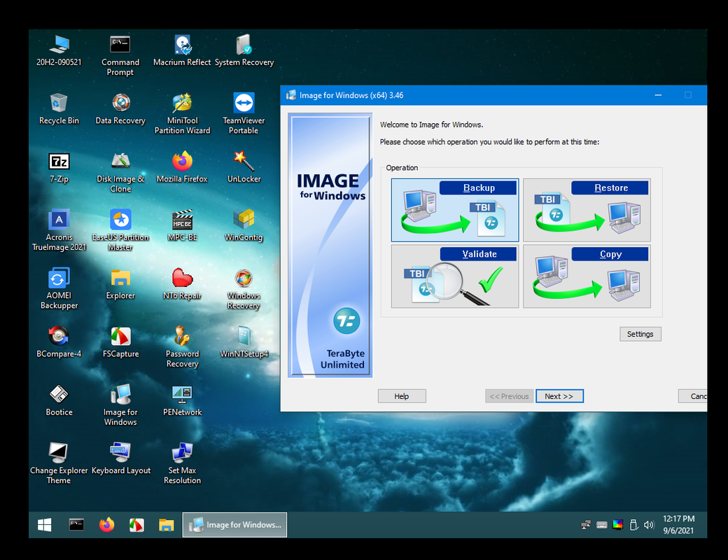728x560 pixels.
Task: Launch Acronis TrueImage 2021
Action: point(59,230)
